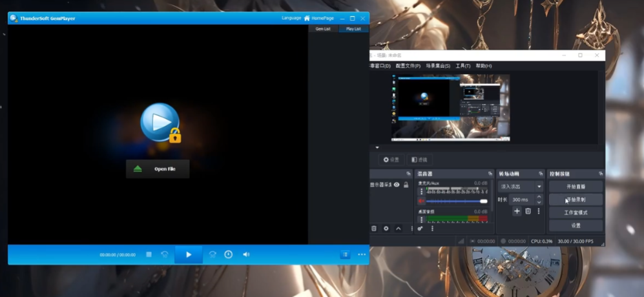Toggle the playlist panel icon in GemPlayer
The height and width of the screenshot is (297, 644).
coord(346,254)
